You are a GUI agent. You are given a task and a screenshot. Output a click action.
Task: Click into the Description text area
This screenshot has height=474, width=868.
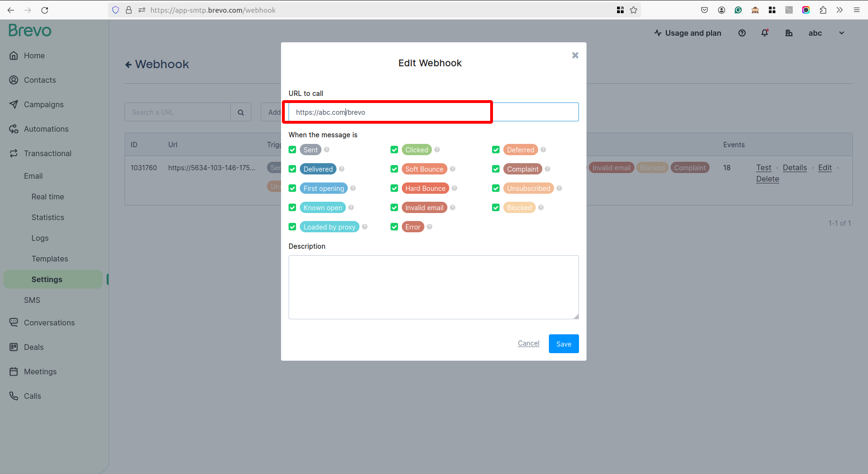[x=434, y=287]
